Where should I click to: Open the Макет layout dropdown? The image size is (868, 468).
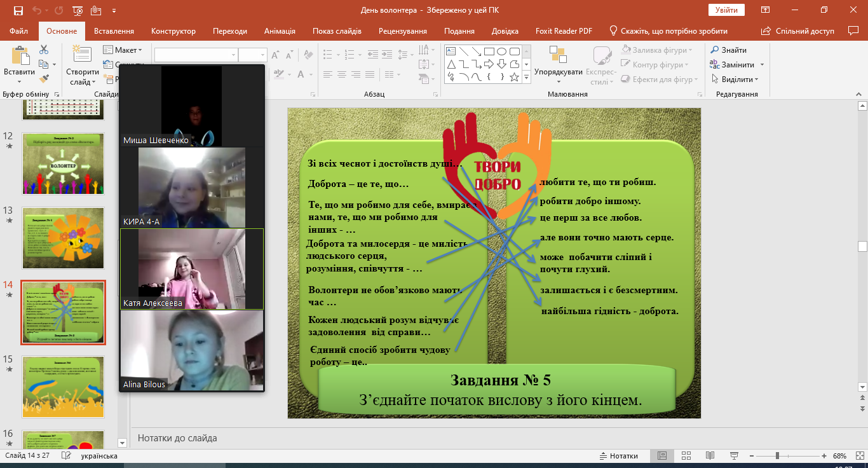pos(123,50)
